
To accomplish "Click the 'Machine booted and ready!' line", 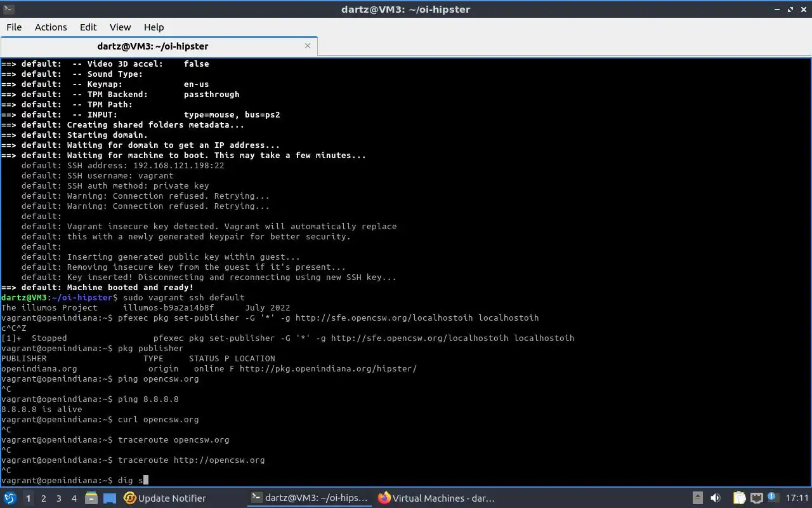I will [x=97, y=287].
